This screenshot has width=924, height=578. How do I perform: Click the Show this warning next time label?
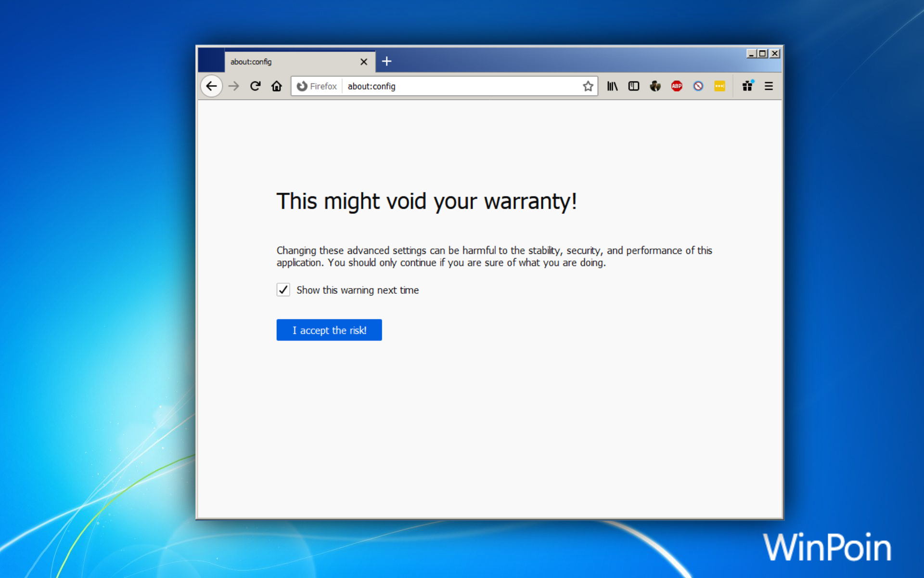pos(358,290)
